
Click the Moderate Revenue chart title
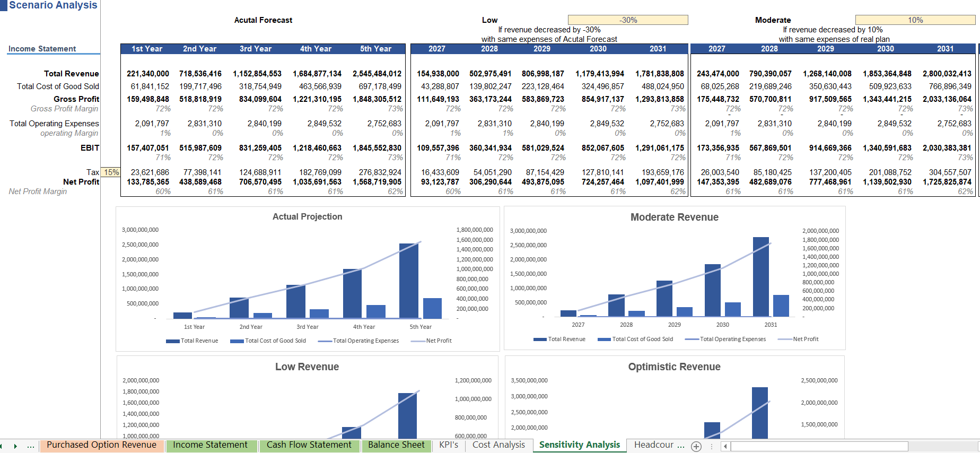[x=674, y=217]
